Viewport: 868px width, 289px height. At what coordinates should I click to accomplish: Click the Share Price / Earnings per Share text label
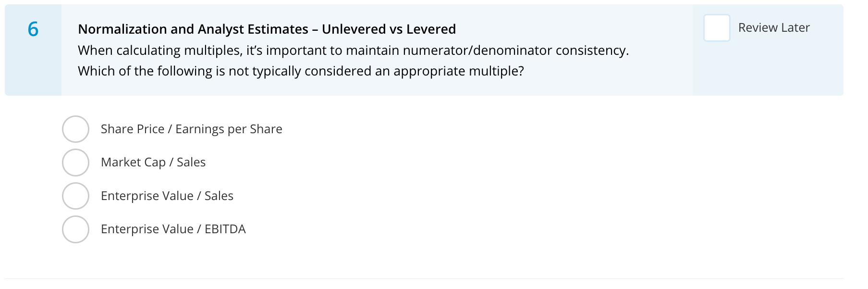point(191,129)
